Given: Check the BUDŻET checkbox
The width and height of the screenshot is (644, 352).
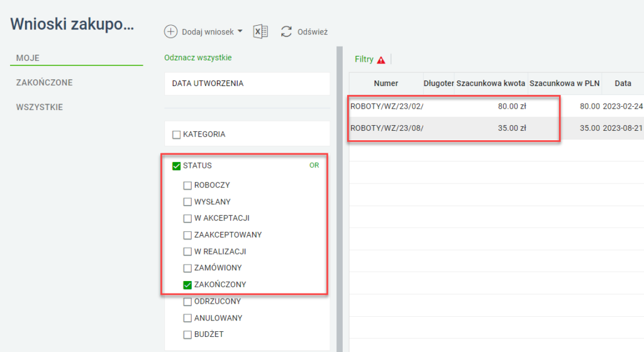Looking at the screenshot, I should (x=187, y=334).
